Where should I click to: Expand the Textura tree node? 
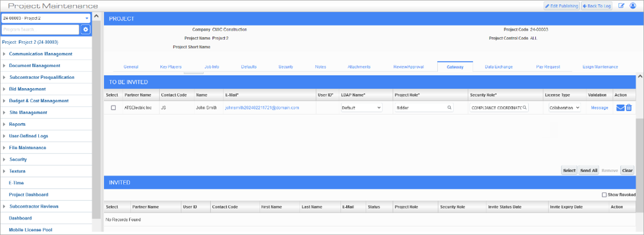tap(4, 171)
